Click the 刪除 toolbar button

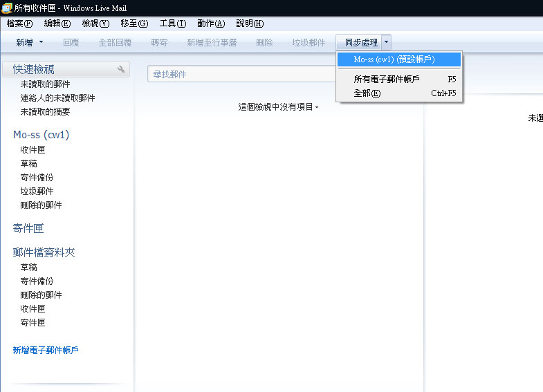264,43
